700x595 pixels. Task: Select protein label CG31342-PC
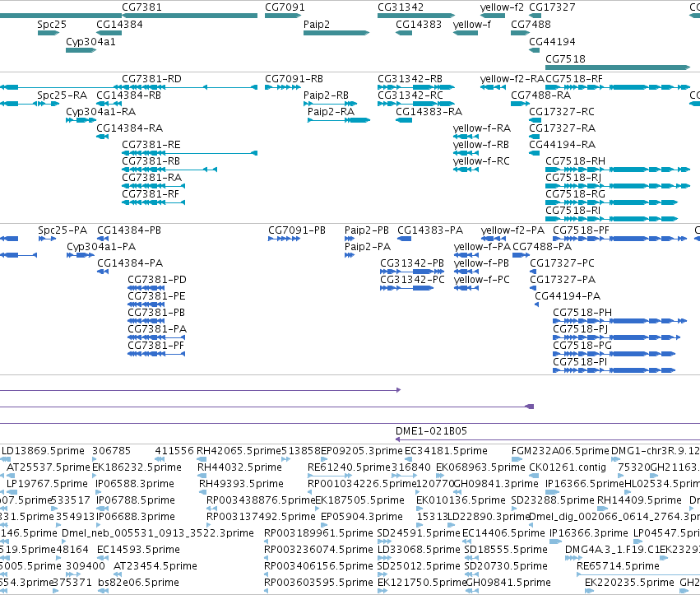tap(412, 280)
